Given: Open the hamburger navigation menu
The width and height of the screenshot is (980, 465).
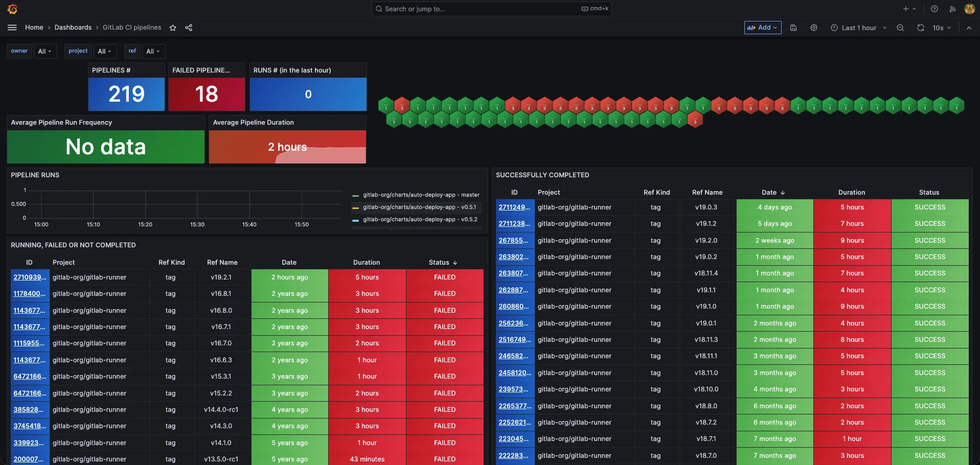Looking at the screenshot, I should pos(12,28).
